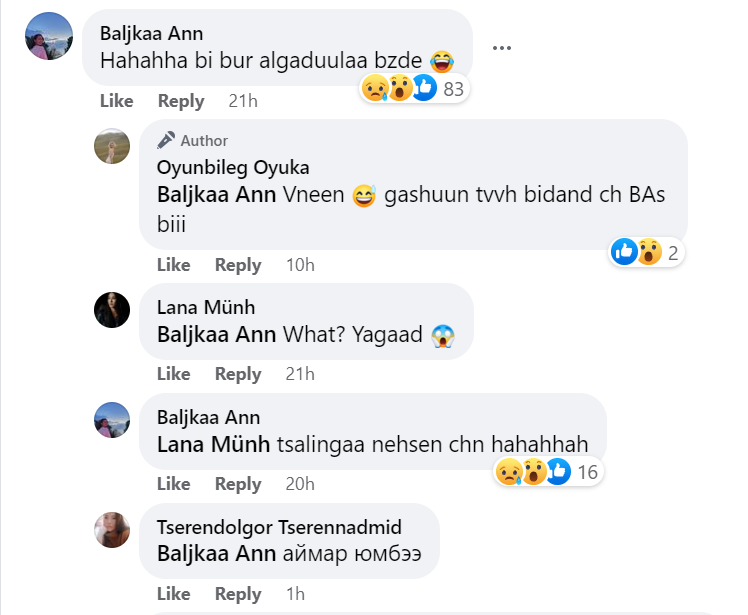Viewport: 748px width, 615px height.
Task: Click the reaction emojis showing 16 reactions
Action: pos(546,472)
